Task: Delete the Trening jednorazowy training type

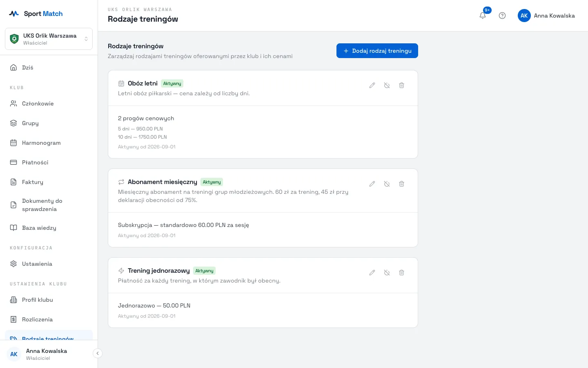Action: tap(401, 273)
